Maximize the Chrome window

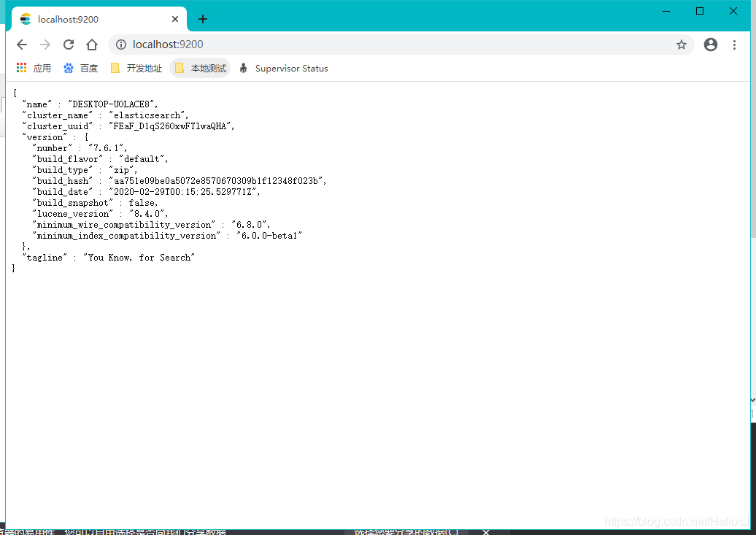point(700,11)
